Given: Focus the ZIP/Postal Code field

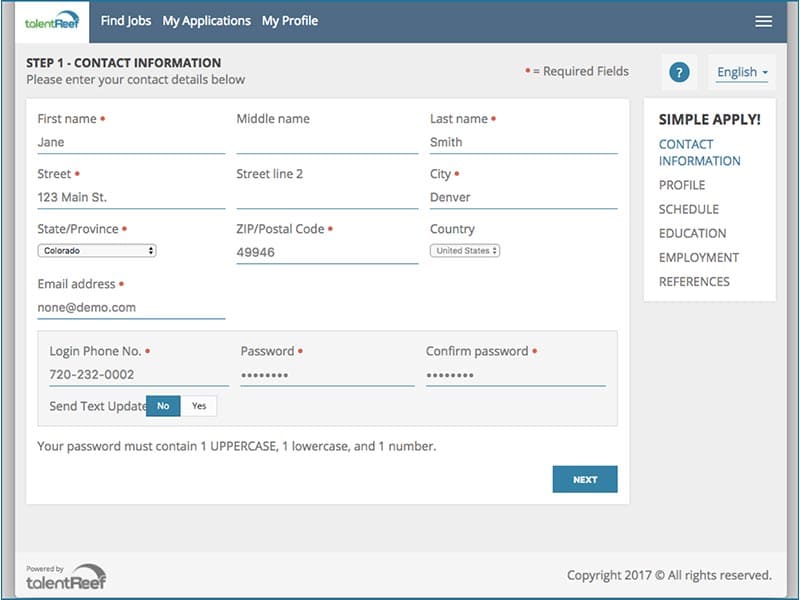Looking at the screenshot, I should coord(326,253).
